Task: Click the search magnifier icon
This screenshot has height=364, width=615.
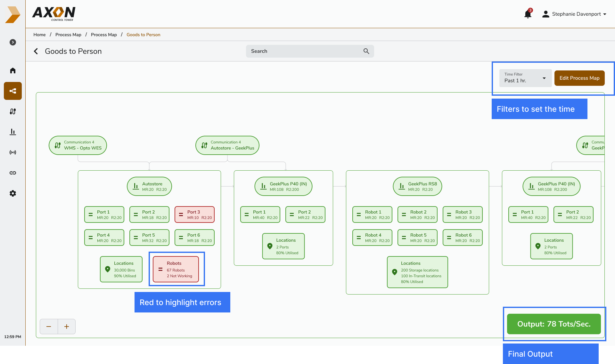Action: 366,51
